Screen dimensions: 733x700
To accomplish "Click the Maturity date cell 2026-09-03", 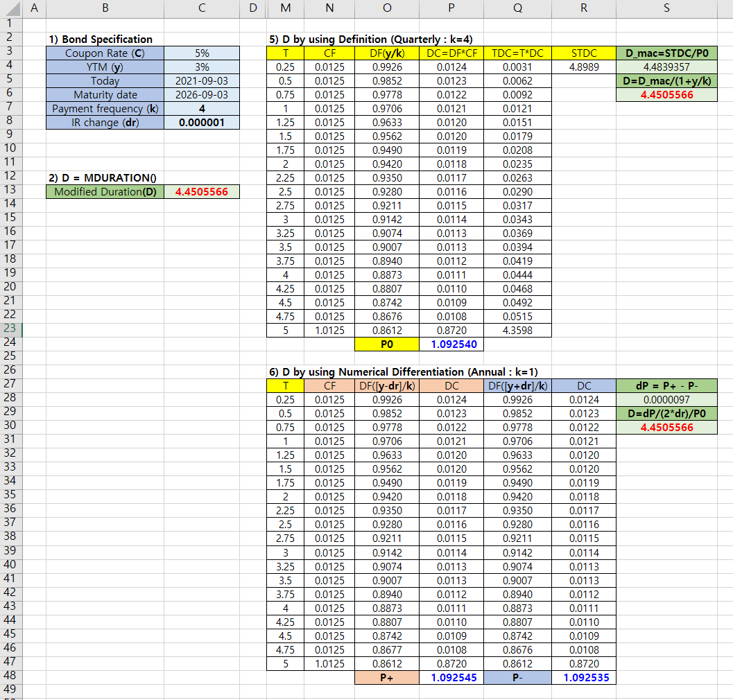I will [x=202, y=94].
